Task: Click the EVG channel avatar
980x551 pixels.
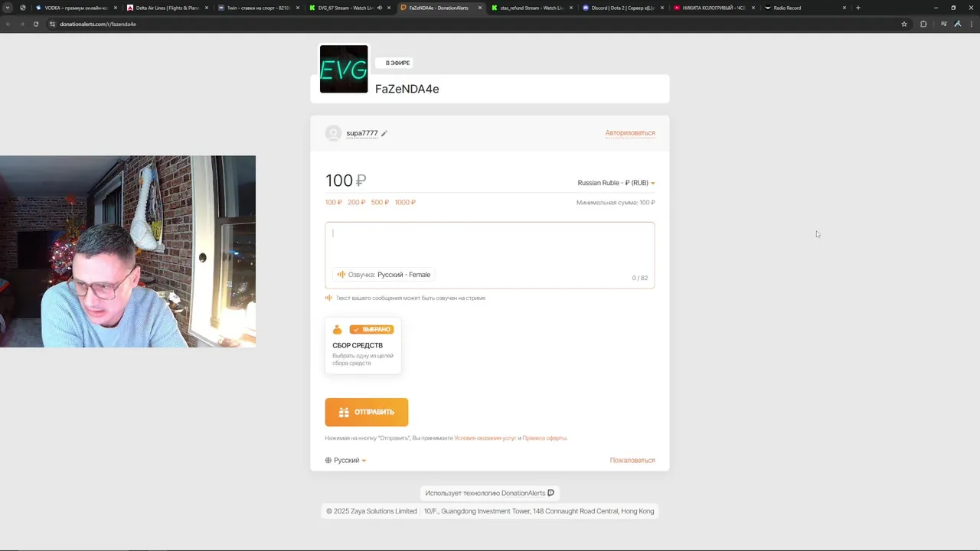Action: pos(344,69)
